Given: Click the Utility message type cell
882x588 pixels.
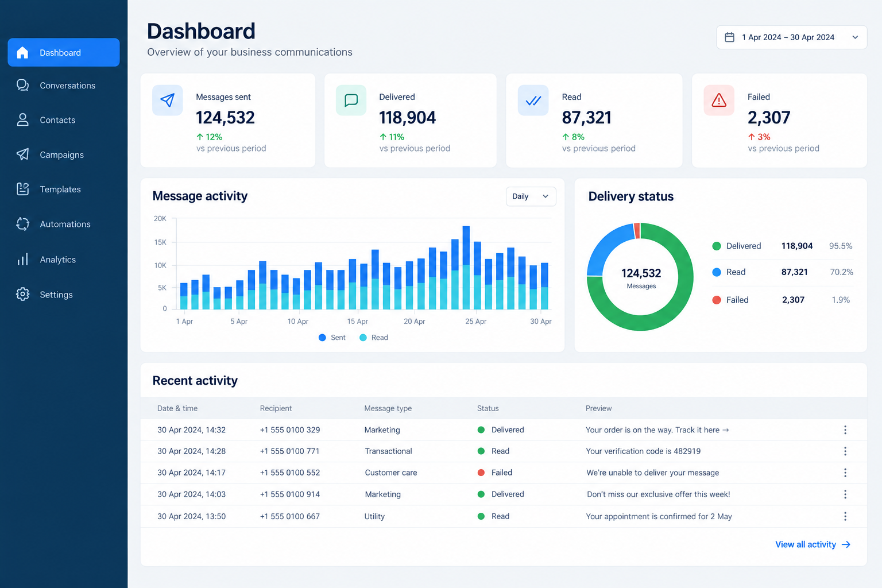Looking at the screenshot, I should [374, 516].
